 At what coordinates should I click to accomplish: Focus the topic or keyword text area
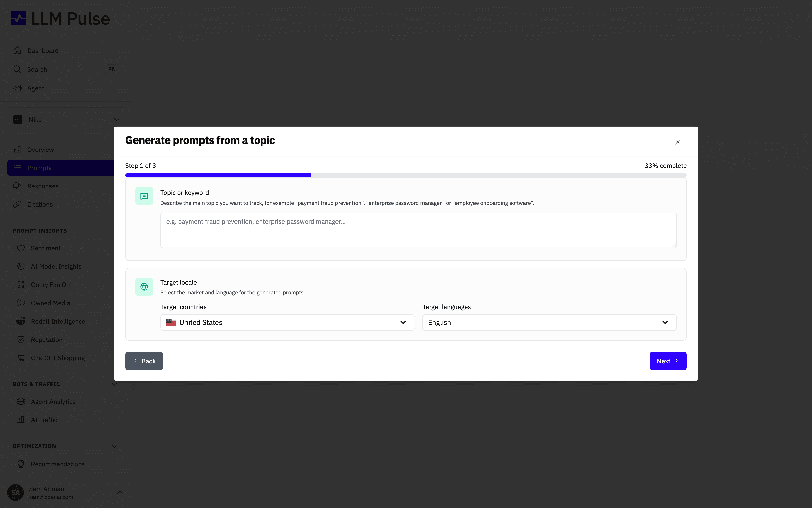coord(418,230)
